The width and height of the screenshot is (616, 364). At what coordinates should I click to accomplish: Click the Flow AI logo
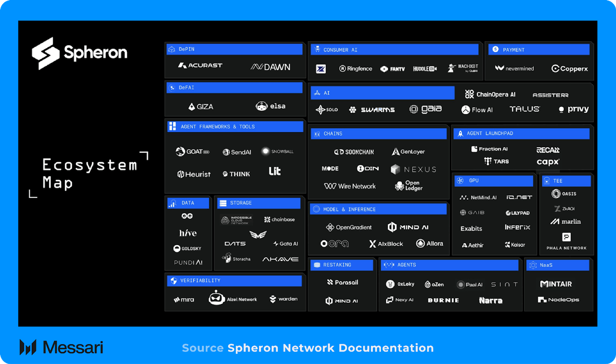pos(477,110)
